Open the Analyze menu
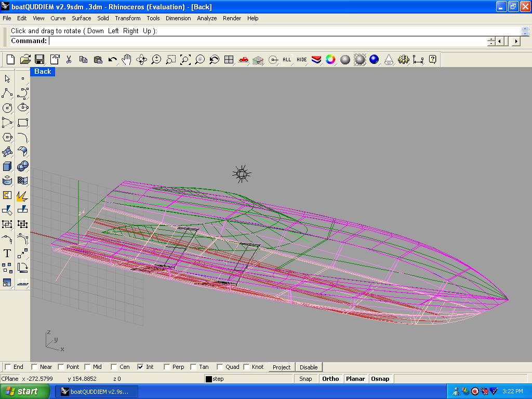 point(207,18)
